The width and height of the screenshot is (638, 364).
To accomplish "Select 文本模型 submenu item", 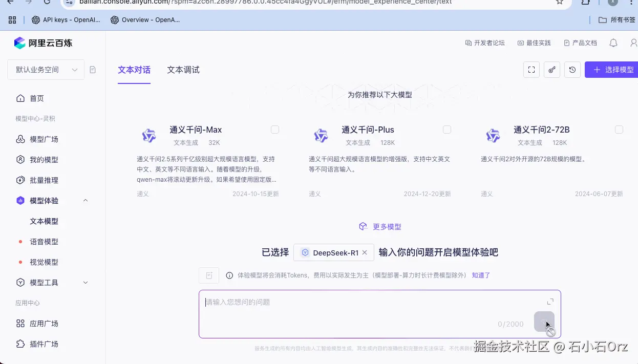I will [44, 221].
